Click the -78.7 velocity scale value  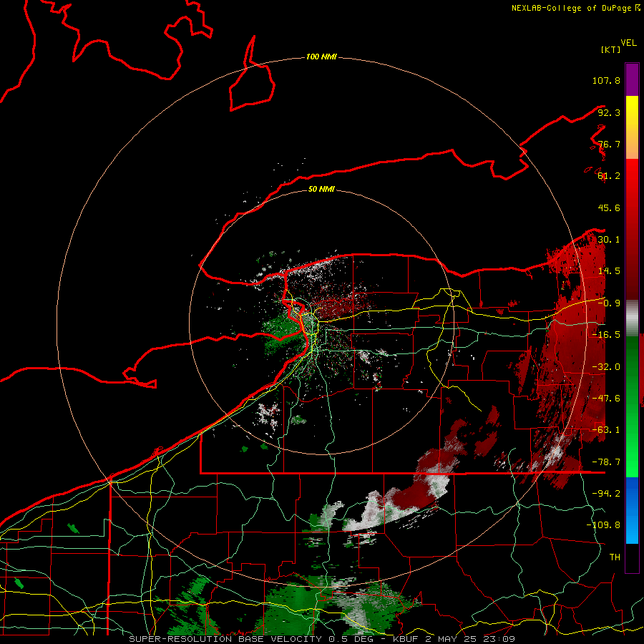606,462
